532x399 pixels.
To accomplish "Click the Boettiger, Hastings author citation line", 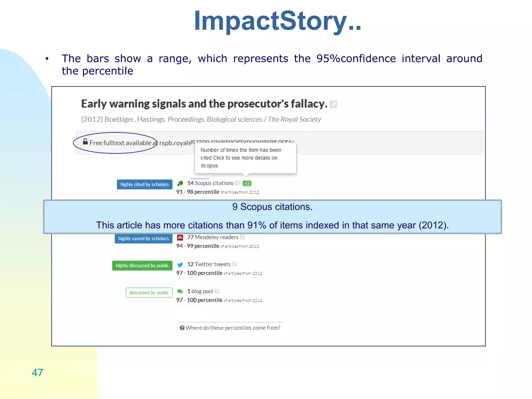I will [201, 119].
